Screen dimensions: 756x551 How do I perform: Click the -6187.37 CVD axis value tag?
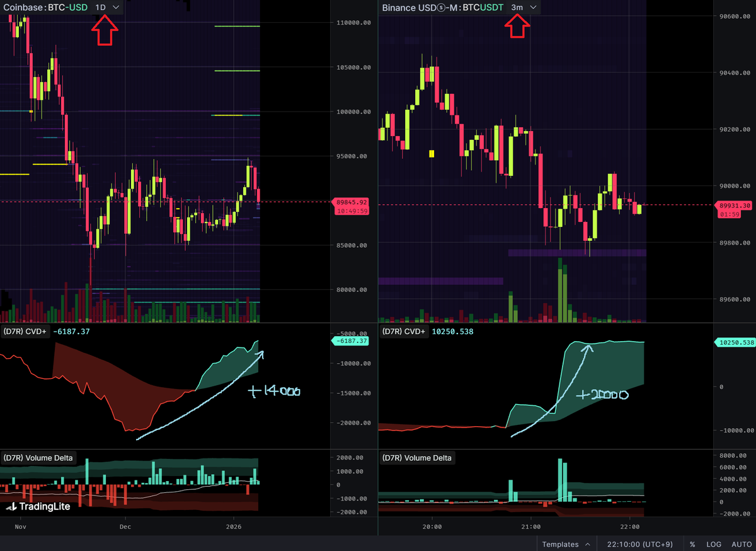point(352,340)
